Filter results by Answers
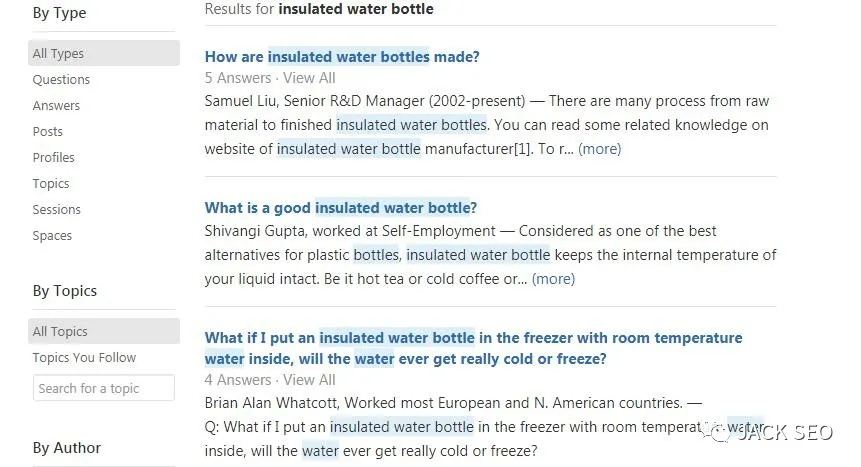Screen dimensions: 861x467 [56, 106]
